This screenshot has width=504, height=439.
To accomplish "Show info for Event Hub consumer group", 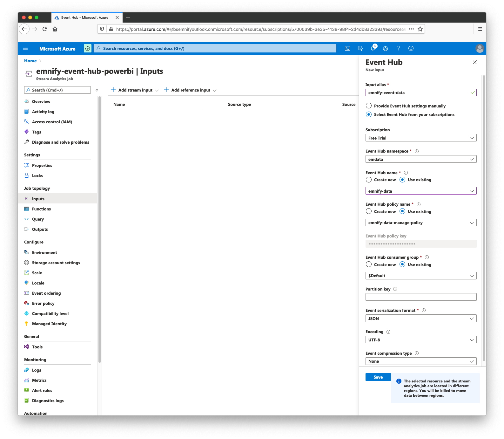I will [x=427, y=257].
